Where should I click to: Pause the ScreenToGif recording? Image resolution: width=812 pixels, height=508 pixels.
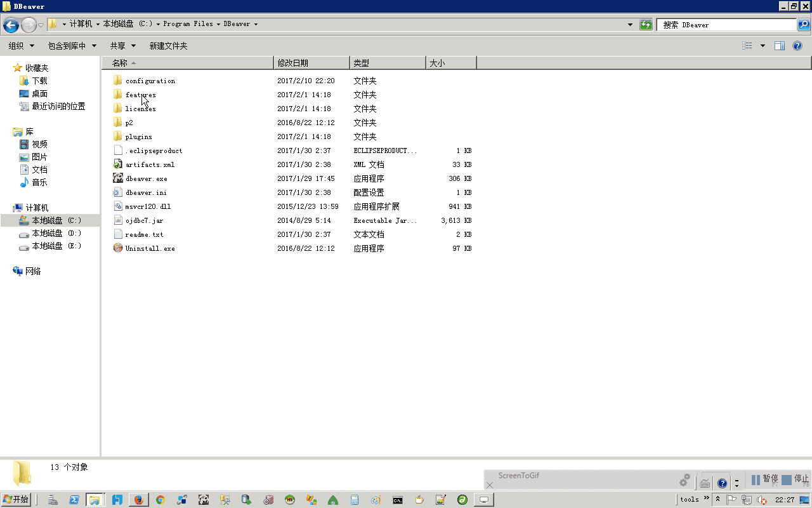coord(764,479)
